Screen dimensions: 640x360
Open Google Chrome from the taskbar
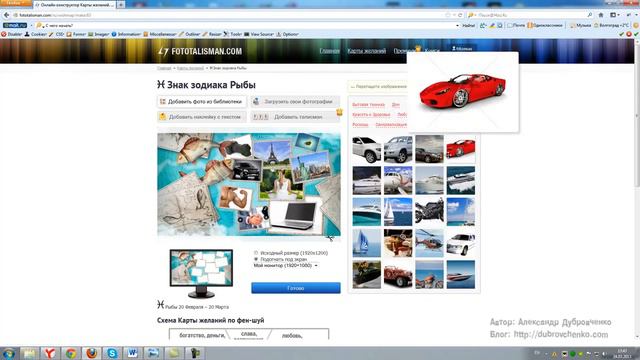point(71,353)
